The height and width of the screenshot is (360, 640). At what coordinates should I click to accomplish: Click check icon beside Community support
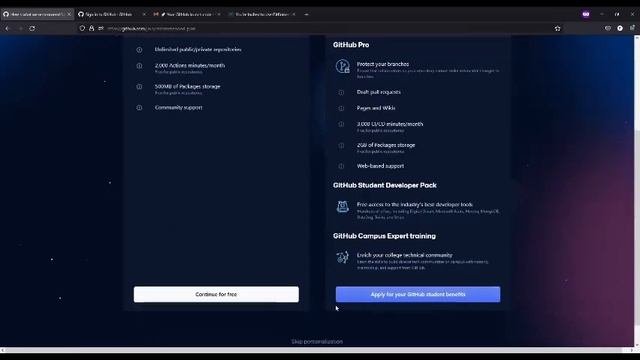pos(139,108)
